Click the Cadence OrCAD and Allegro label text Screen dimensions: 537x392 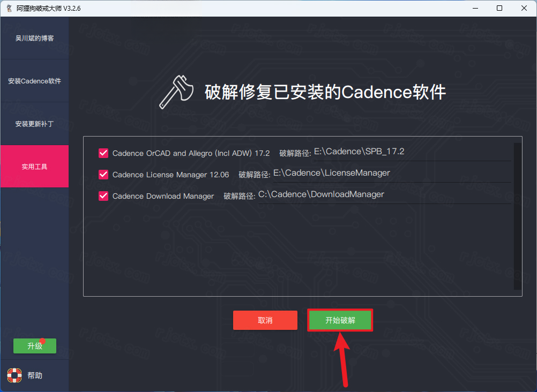191,153
